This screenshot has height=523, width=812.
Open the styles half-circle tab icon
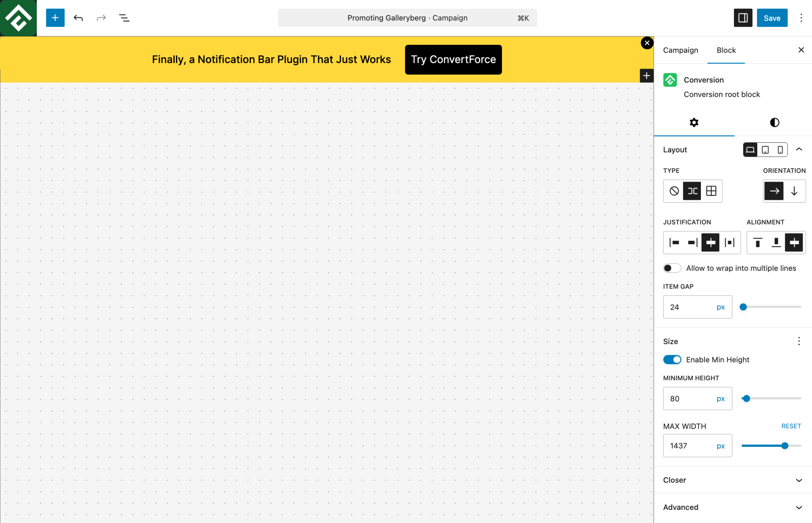click(x=774, y=123)
